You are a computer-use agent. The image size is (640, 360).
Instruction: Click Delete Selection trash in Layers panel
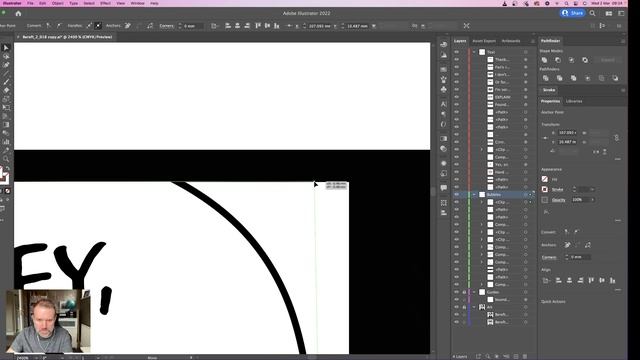pyautogui.click(x=525, y=357)
